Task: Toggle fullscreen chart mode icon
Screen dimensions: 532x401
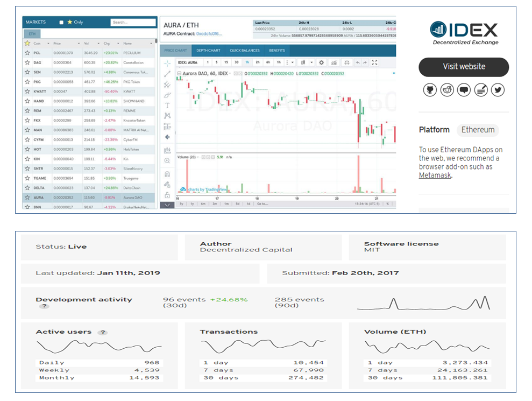Action: [x=374, y=62]
